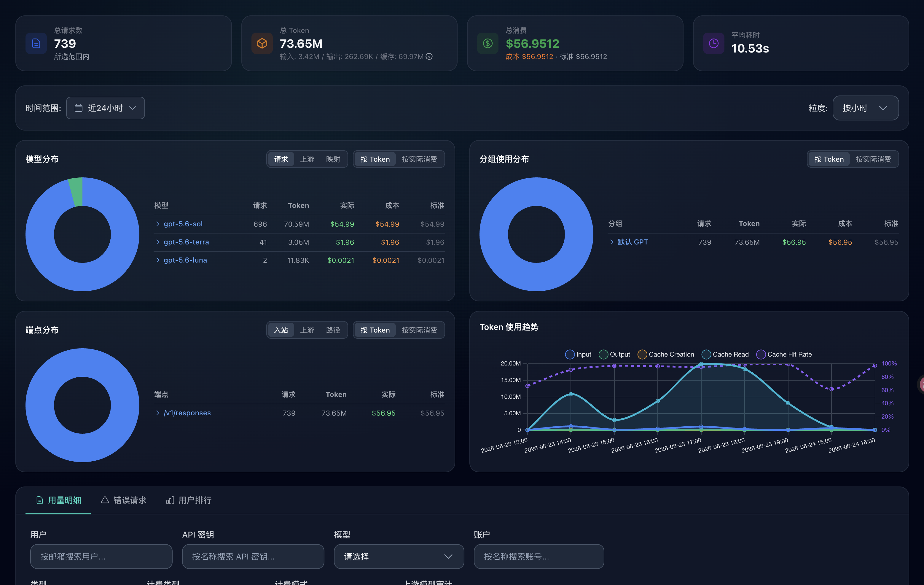This screenshot has height=585, width=924.
Task: Switch endpoint distribution to 路径 view
Action: 333,330
